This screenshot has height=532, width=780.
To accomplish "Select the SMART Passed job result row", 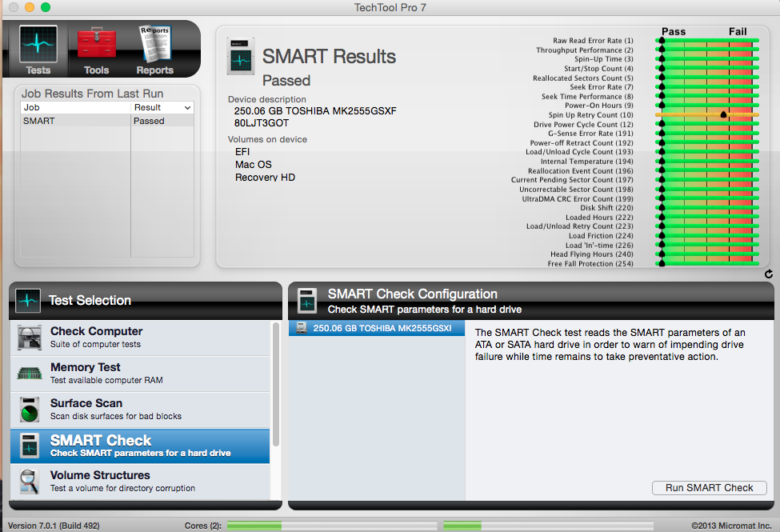I will coord(106,121).
